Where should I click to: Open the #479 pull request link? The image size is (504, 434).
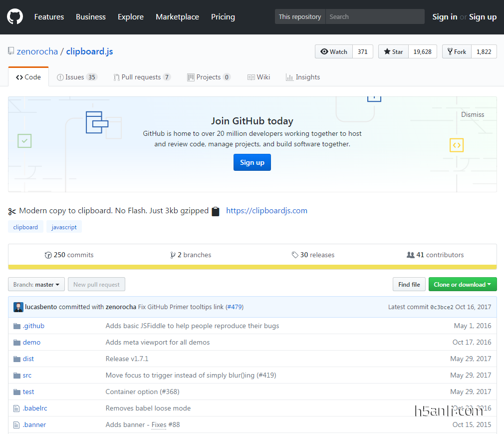click(235, 307)
